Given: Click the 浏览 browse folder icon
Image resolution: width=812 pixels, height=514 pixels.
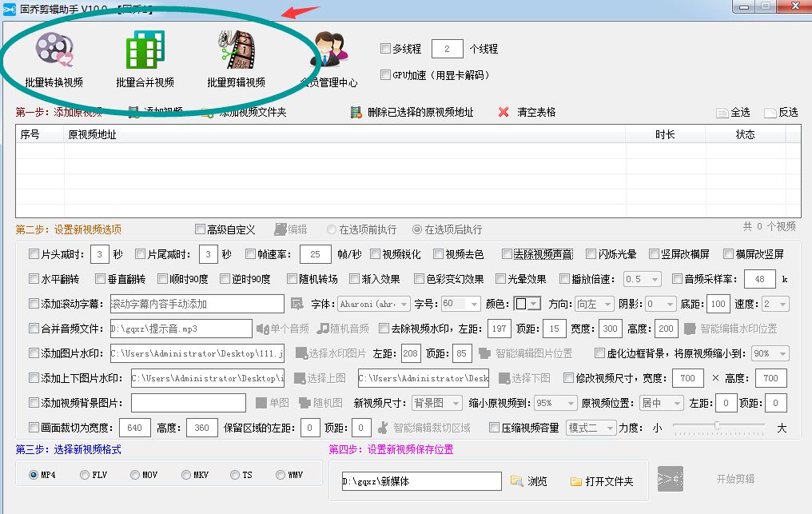Looking at the screenshot, I should (516, 481).
